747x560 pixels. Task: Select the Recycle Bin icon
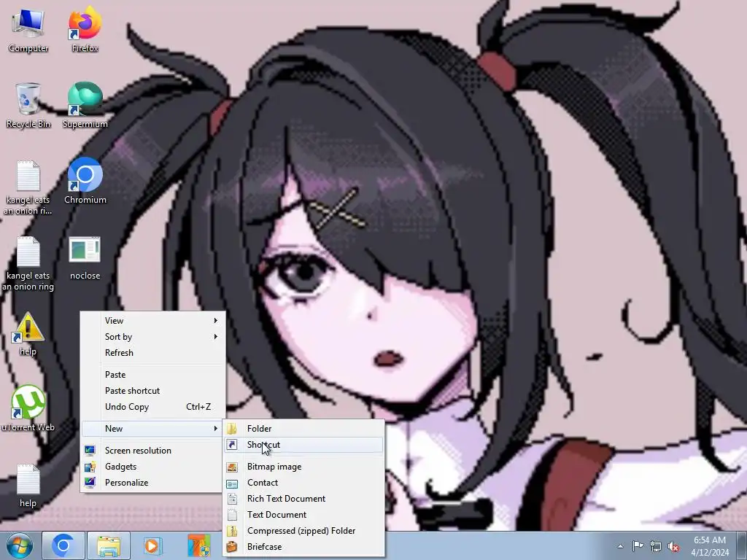tap(28, 106)
